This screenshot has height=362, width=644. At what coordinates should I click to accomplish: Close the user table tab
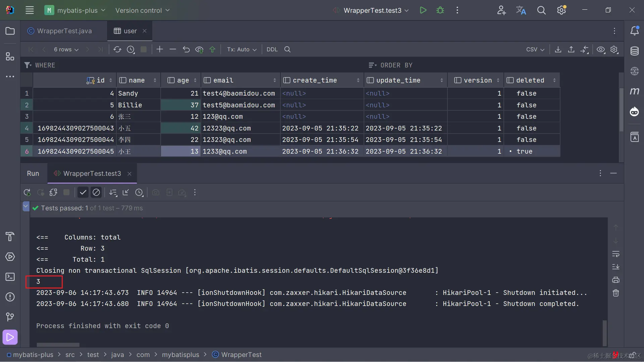tap(145, 31)
